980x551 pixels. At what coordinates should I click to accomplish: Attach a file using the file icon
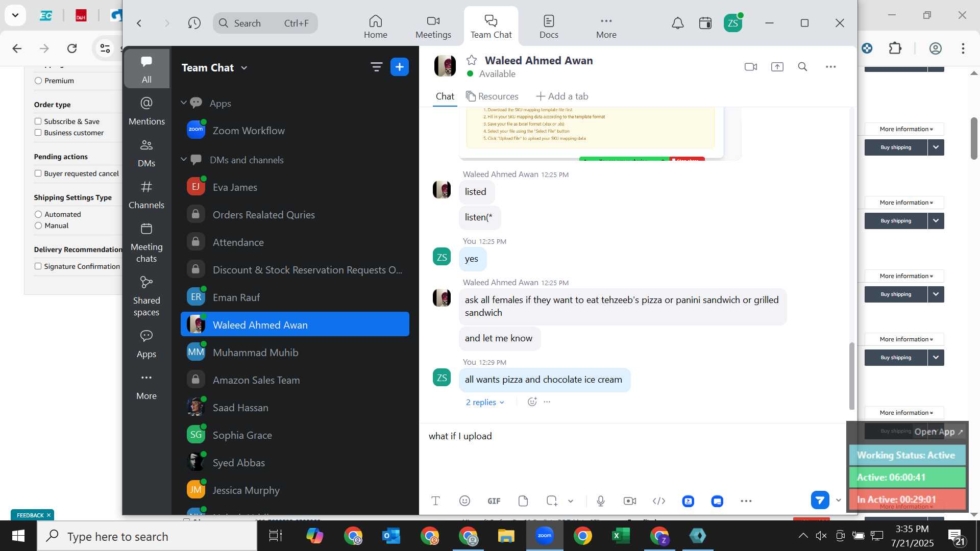[523, 501]
